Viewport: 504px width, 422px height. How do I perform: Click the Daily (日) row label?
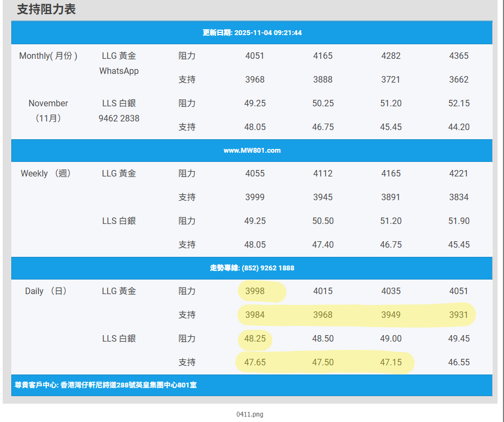46,291
